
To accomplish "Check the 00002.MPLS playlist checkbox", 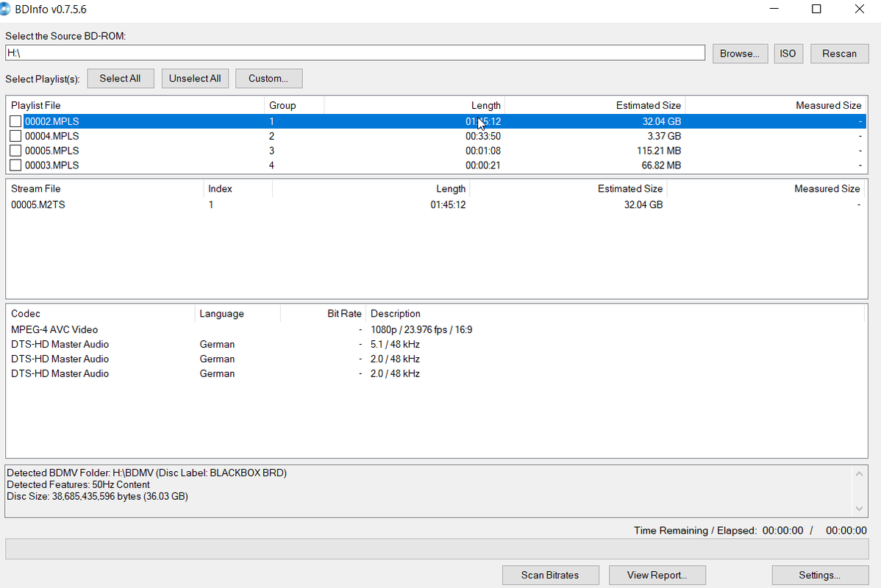I will point(15,121).
